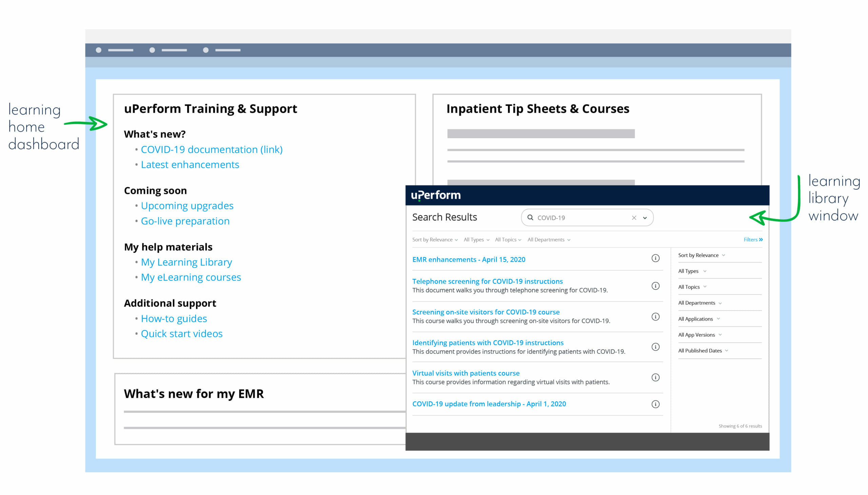Expand All Published Dates filter
868x495 pixels.
click(703, 351)
